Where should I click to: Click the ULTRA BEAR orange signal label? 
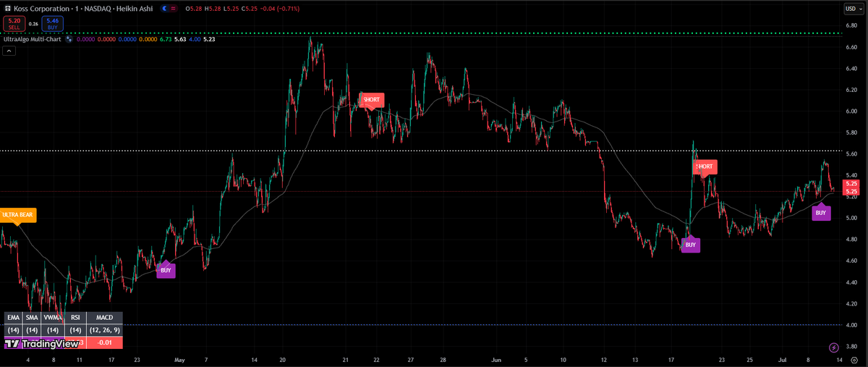click(18, 215)
